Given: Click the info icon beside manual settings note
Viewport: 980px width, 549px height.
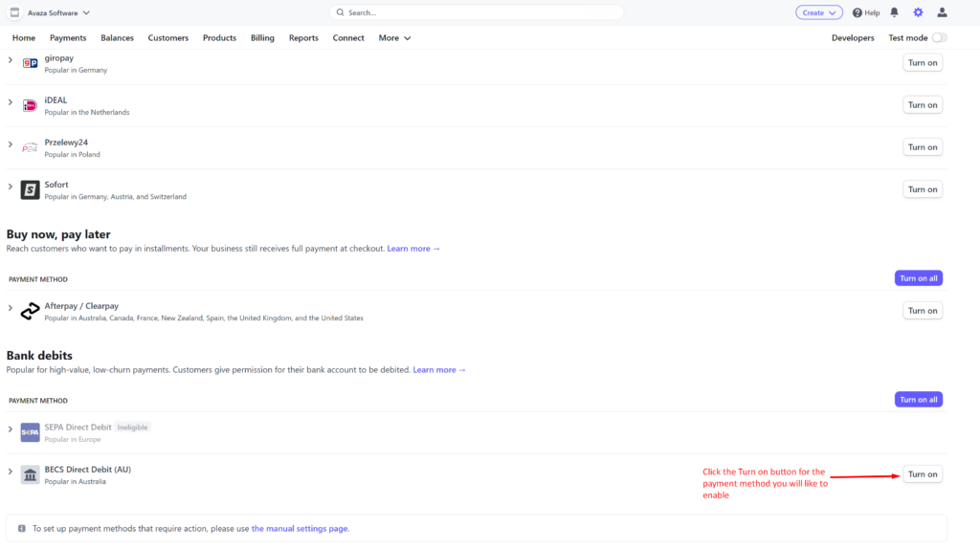Looking at the screenshot, I should point(22,528).
